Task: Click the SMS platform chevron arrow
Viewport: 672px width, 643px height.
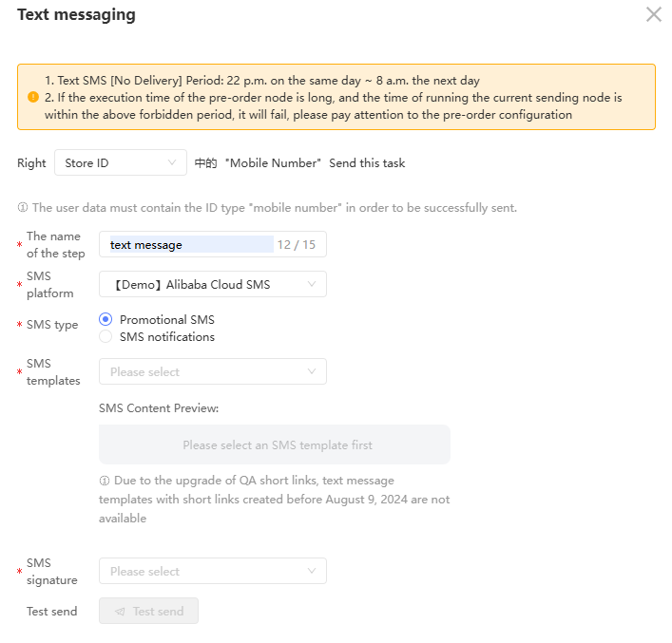Action: click(312, 284)
